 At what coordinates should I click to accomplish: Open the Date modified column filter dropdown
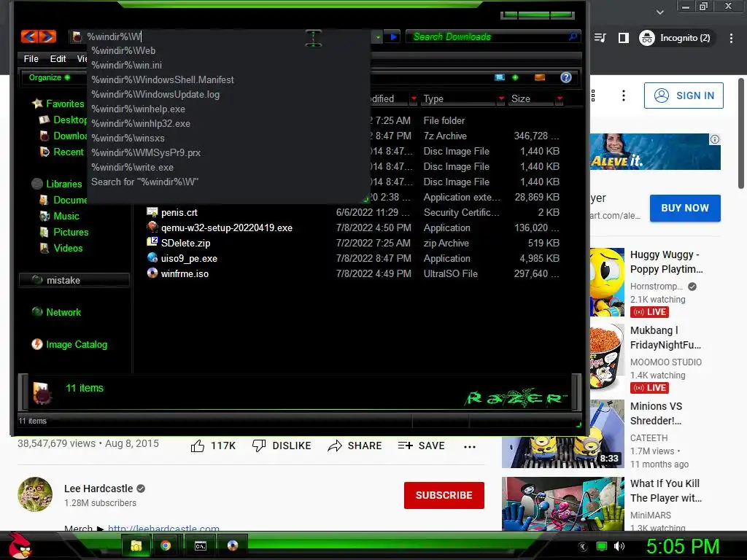414,98
